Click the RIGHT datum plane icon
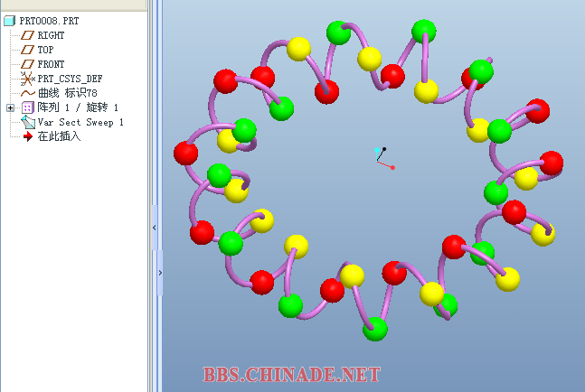This screenshot has height=392, width=585. coord(27,35)
